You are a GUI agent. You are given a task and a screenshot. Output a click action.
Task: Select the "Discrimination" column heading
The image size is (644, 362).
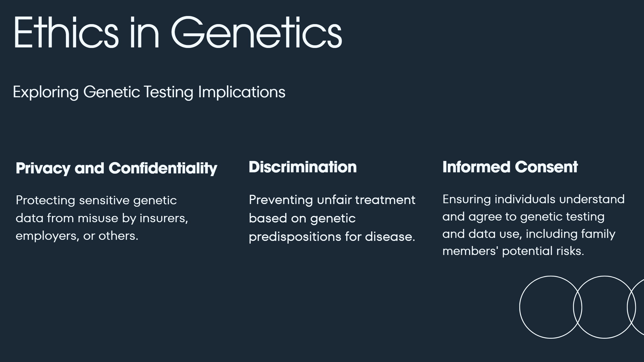pyautogui.click(x=302, y=167)
